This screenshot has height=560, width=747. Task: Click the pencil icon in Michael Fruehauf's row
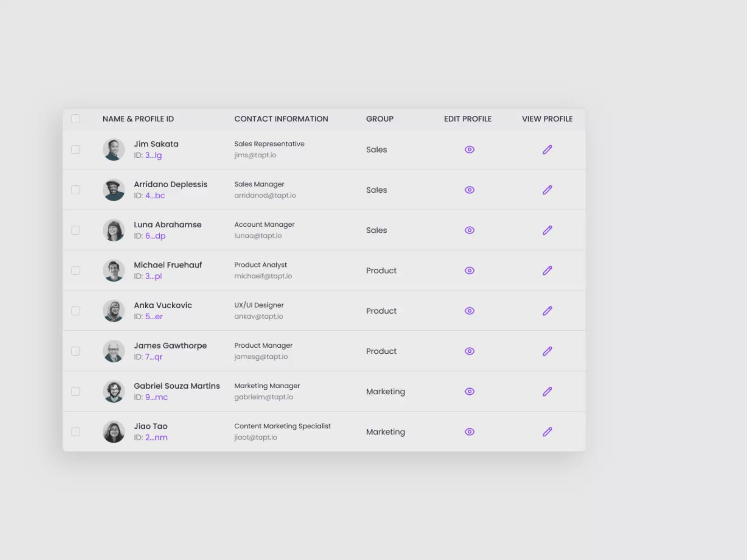point(547,271)
